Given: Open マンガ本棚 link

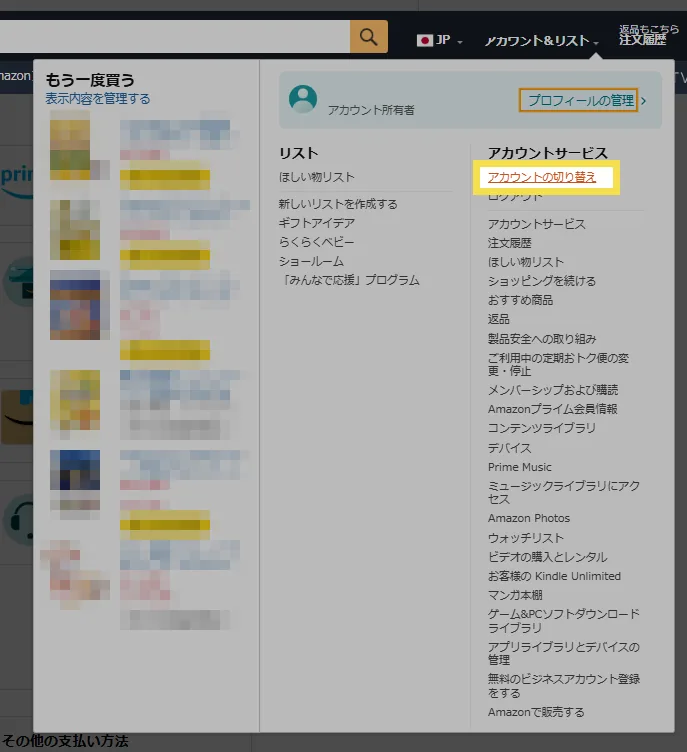Looking at the screenshot, I should (515, 595).
